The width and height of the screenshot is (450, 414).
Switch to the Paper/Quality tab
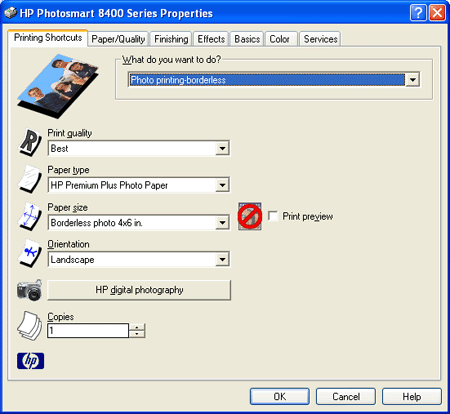pos(118,39)
